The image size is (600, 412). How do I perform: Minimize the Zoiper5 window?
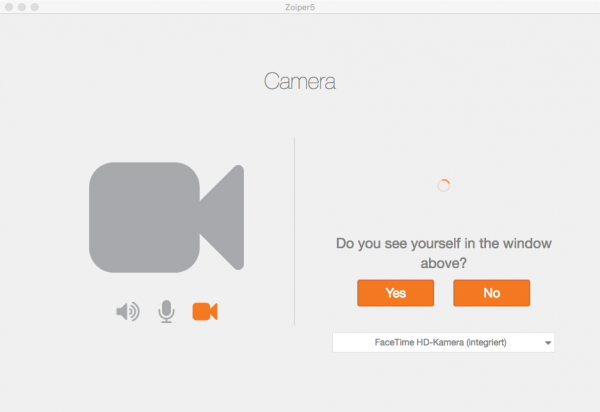pos(22,7)
